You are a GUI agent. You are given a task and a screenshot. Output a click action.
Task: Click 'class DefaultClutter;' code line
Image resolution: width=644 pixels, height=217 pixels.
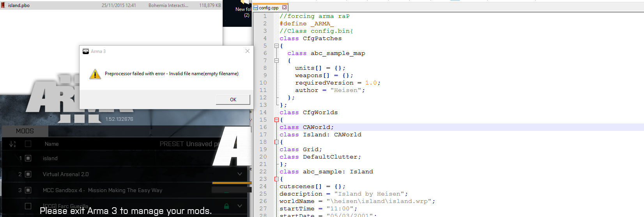click(x=320, y=157)
